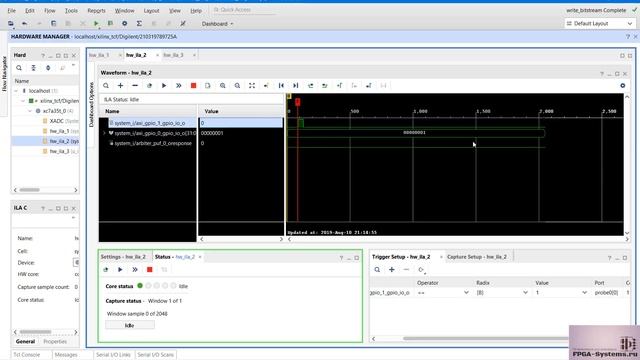Collapse the xilinx_tcf/Digilent tree node
640x360 pixels.
pyautogui.click(x=23, y=101)
